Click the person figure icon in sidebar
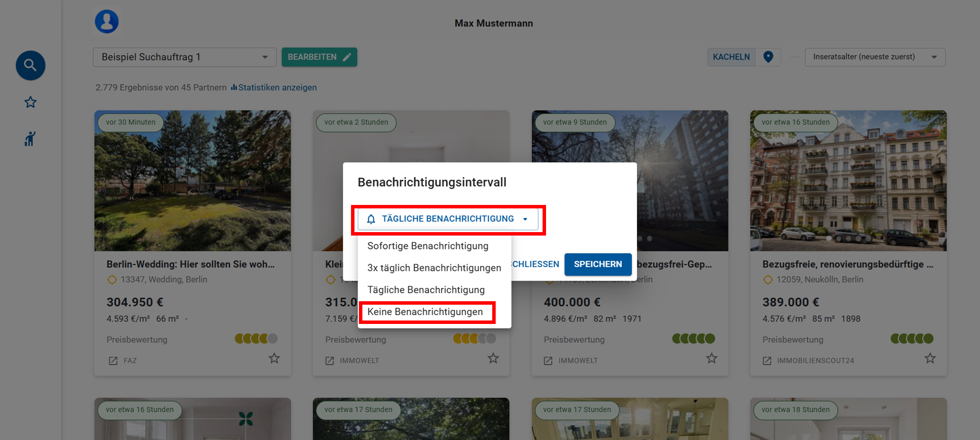This screenshot has height=440, width=980. tap(30, 139)
